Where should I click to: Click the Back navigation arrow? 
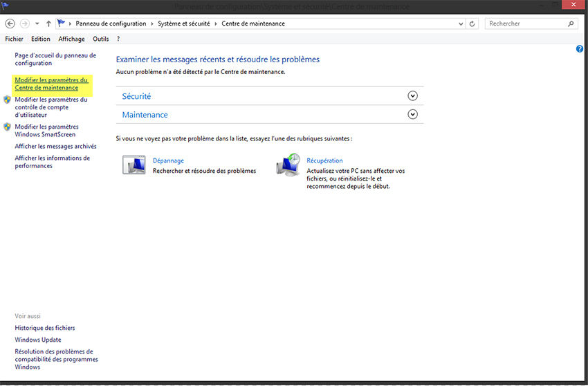tap(10, 24)
